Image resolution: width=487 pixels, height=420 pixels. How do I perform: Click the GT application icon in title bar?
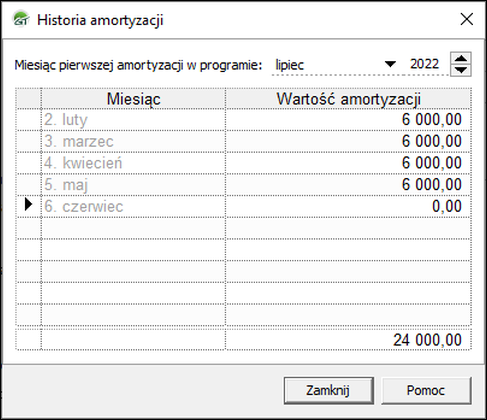(21, 19)
